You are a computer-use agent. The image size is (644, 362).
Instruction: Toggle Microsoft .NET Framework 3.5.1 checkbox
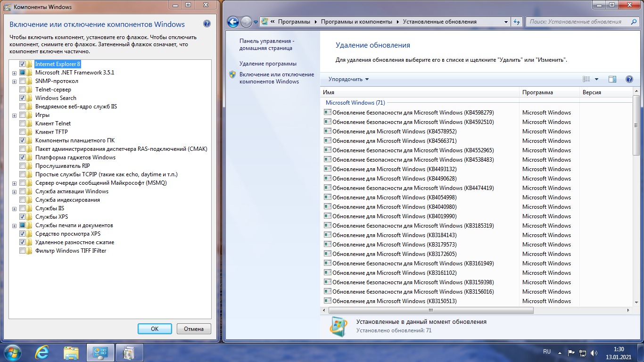click(22, 73)
